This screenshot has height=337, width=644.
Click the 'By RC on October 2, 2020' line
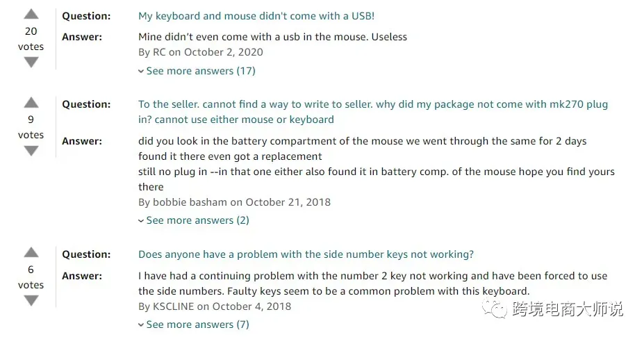point(201,52)
